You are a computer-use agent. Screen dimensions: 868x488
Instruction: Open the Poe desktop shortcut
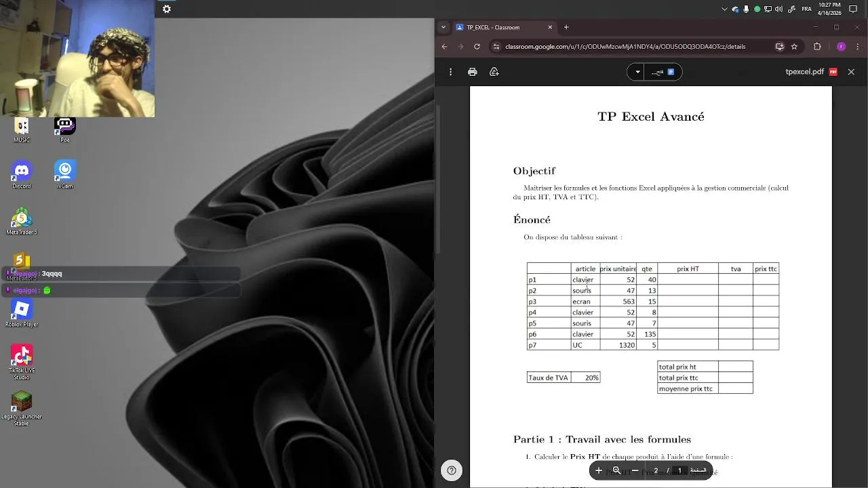(65, 130)
